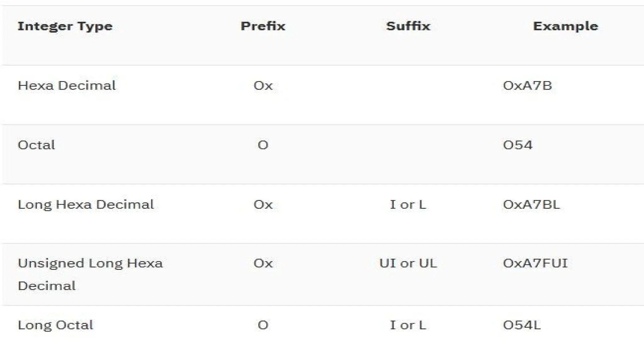Click Ox prefix in Long Hexa Decimal row
Viewport: 644px width, 362px height.
[x=263, y=205]
